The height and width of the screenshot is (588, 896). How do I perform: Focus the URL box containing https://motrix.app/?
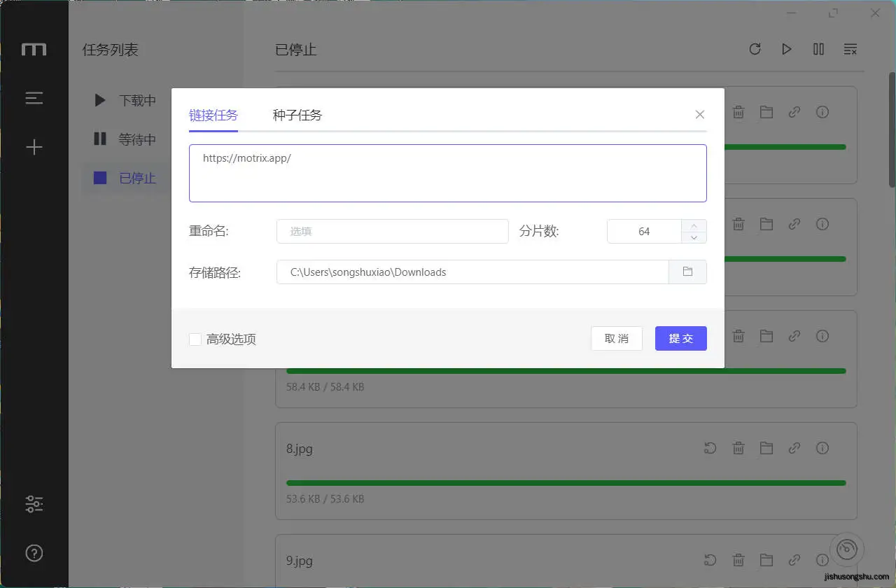coord(448,173)
